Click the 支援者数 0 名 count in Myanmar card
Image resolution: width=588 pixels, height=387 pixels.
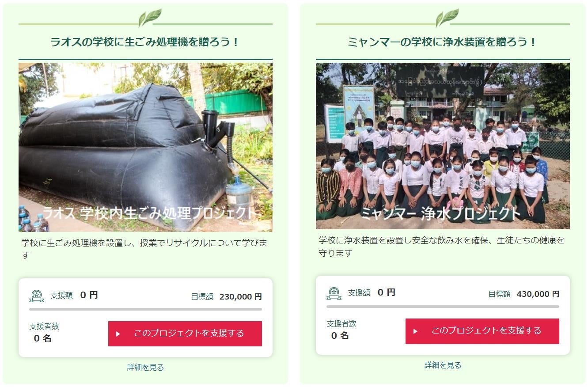341,330
